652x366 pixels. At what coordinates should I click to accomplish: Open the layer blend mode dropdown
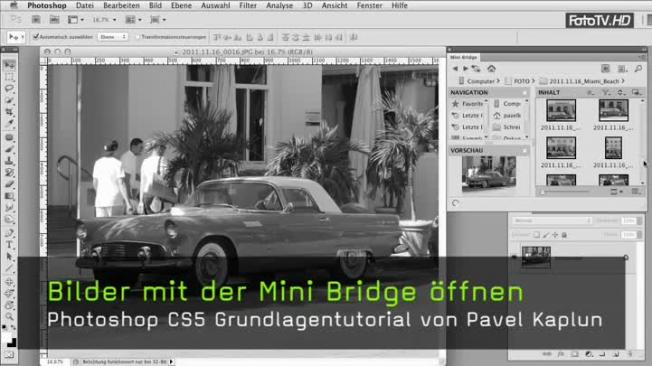point(552,221)
